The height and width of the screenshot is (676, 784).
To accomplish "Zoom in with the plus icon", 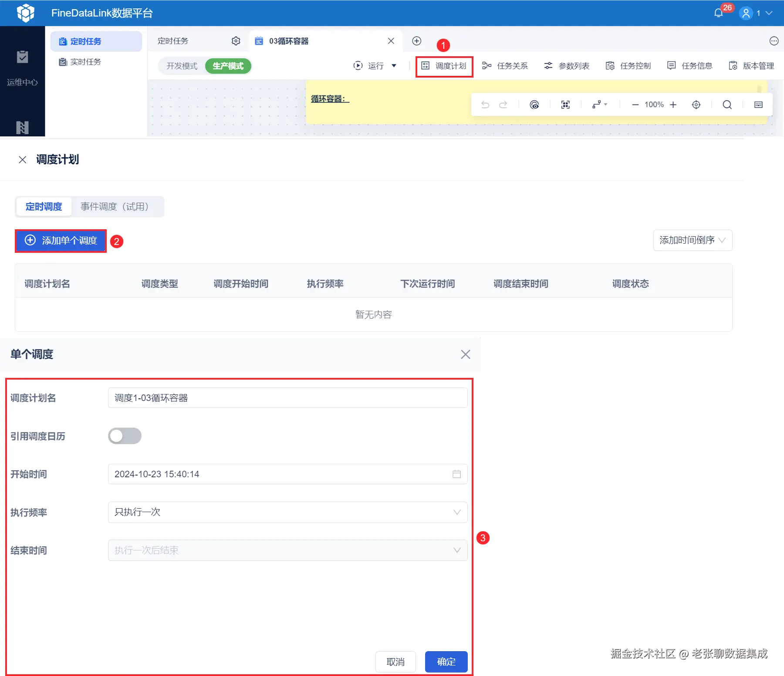I will [x=673, y=105].
